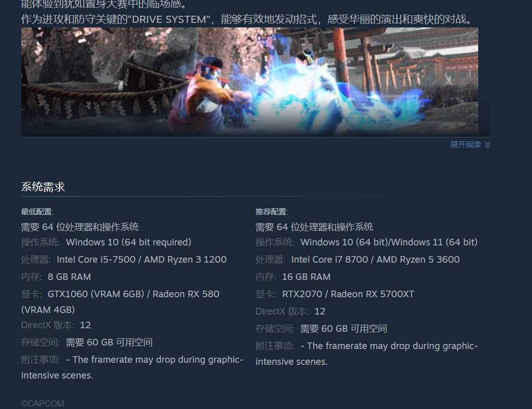Viewport: 532px width, 409px height.
Task: Click the double chevron icon beside 展开阅读
Action: (x=487, y=145)
